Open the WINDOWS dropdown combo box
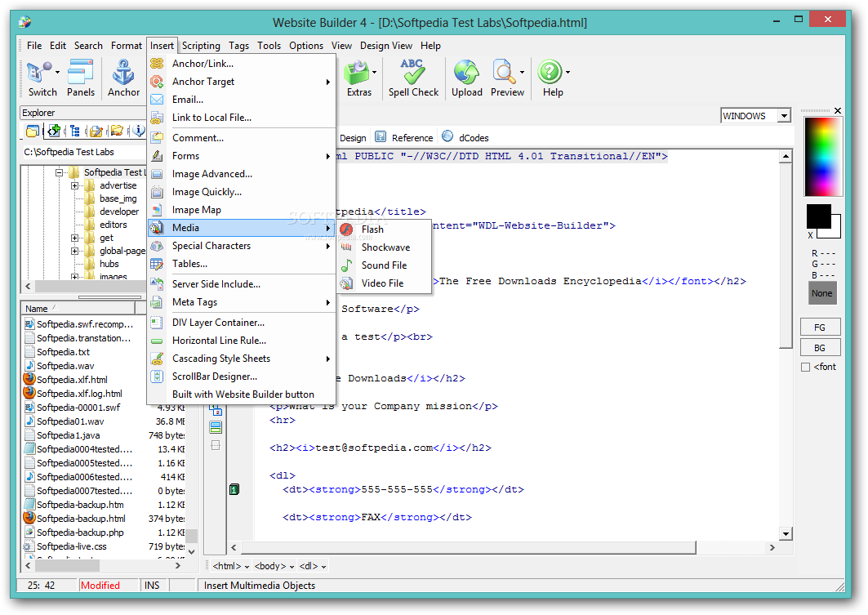The width and height of the screenshot is (868, 615). coord(755,116)
